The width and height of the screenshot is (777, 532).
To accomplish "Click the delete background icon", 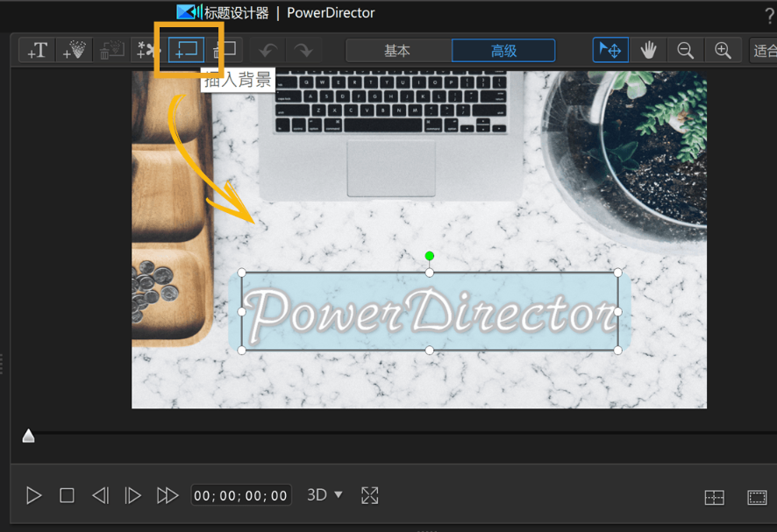I will 224,50.
